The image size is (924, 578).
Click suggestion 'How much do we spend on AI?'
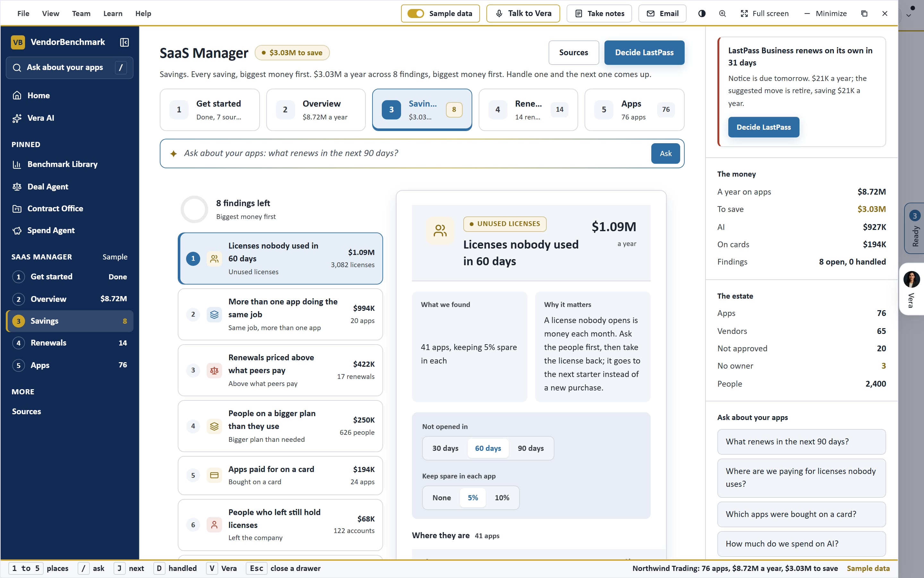click(801, 544)
